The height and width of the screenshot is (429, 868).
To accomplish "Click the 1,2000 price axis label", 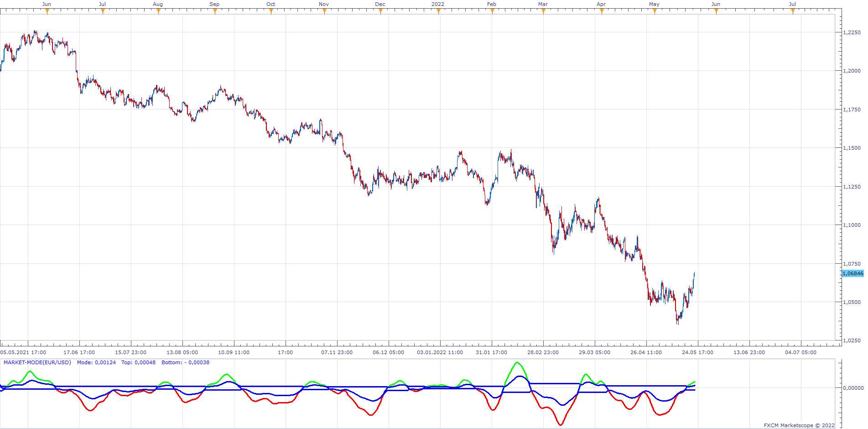I will coord(852,71).
